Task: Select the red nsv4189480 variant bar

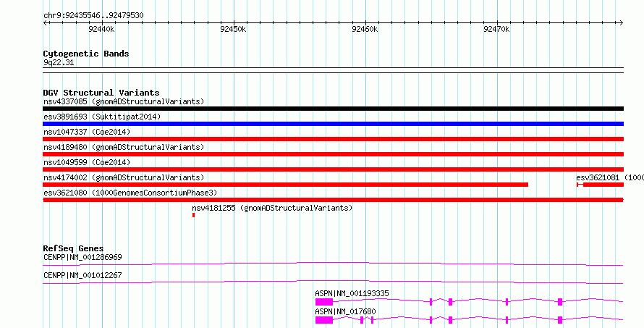Action: (x=333, y=154)
